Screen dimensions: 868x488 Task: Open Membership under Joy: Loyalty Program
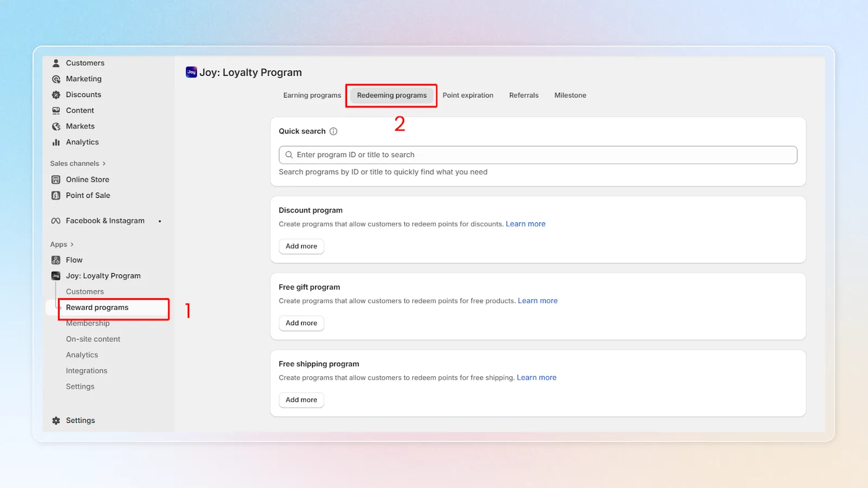point(88,324)
